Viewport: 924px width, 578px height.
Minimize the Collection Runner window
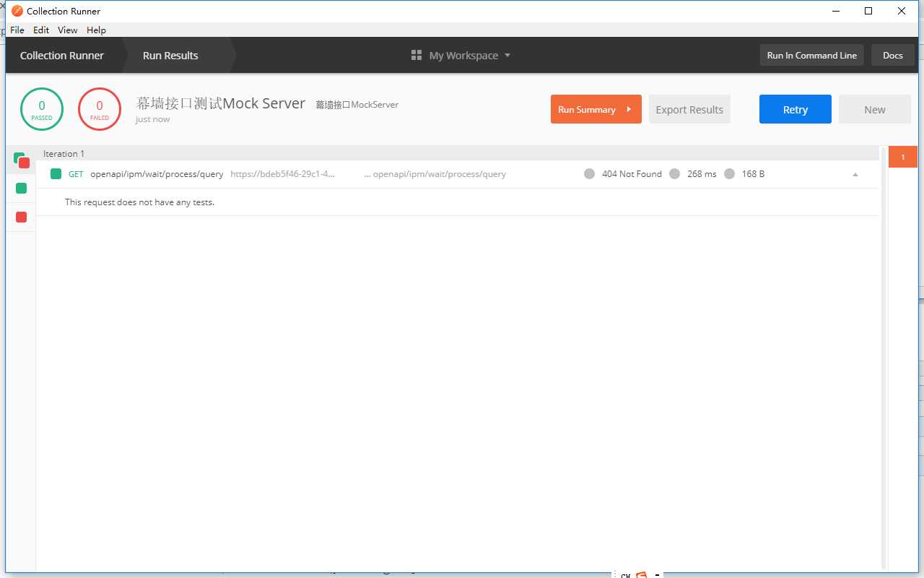pos(835,11)
